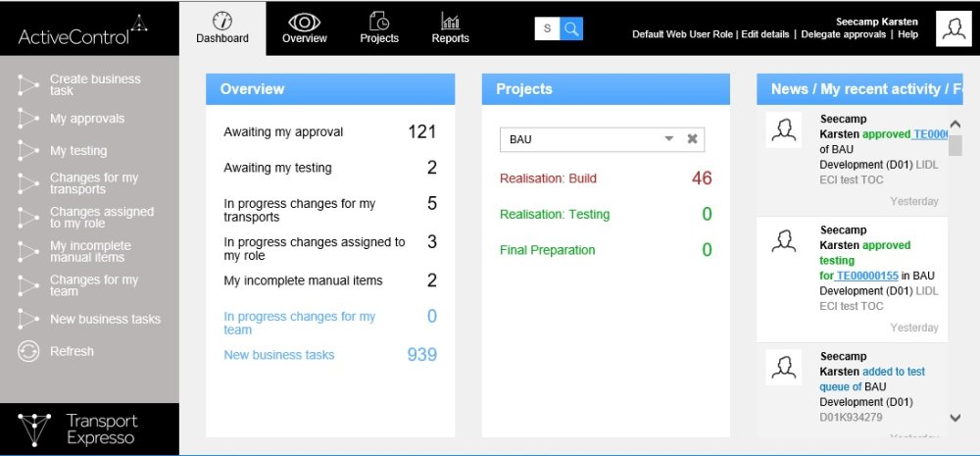Open the Projects documents icon
This screenshot has width=980, height=456.
coord(379,21)
